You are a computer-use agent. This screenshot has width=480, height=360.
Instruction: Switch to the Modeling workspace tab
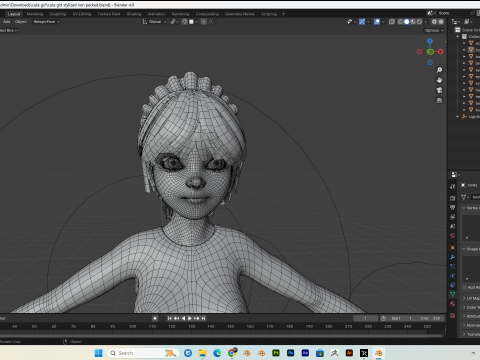(35, 14)
